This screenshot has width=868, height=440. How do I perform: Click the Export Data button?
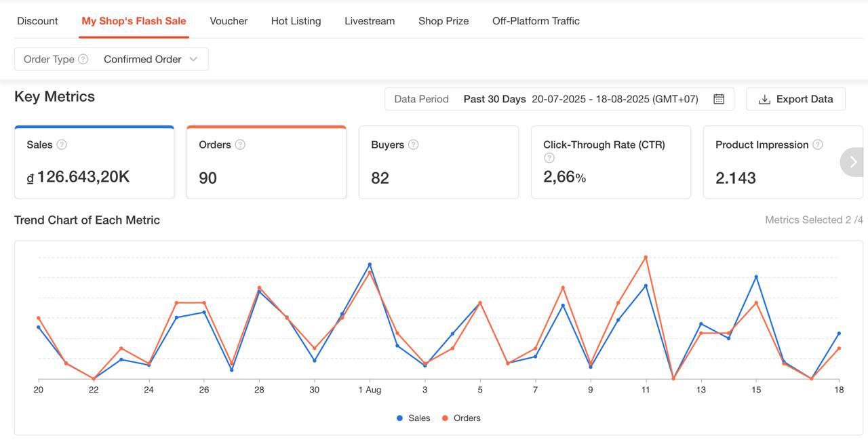[x=795, y=99]
